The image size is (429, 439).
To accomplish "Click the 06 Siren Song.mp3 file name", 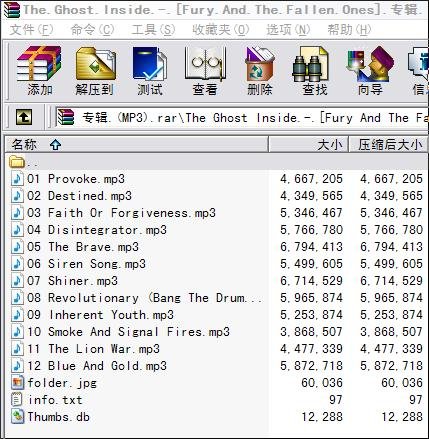I will tap(86, 264).
